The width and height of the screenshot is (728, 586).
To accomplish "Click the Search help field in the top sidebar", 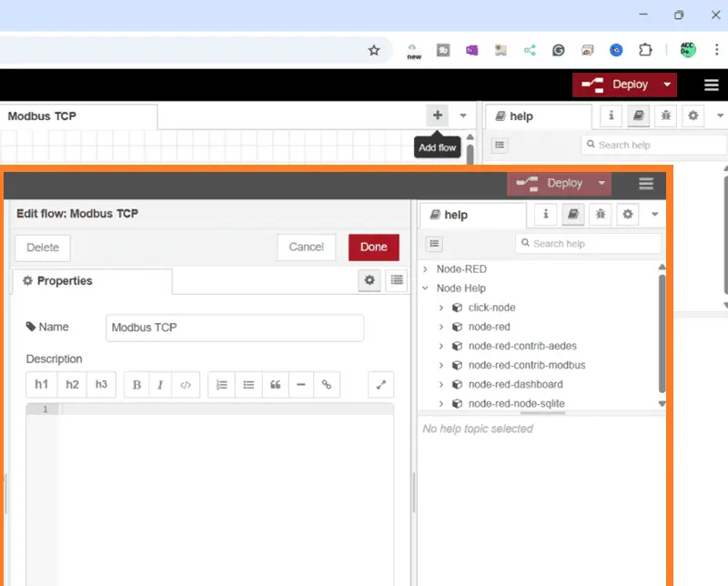I will click(653, 145).
